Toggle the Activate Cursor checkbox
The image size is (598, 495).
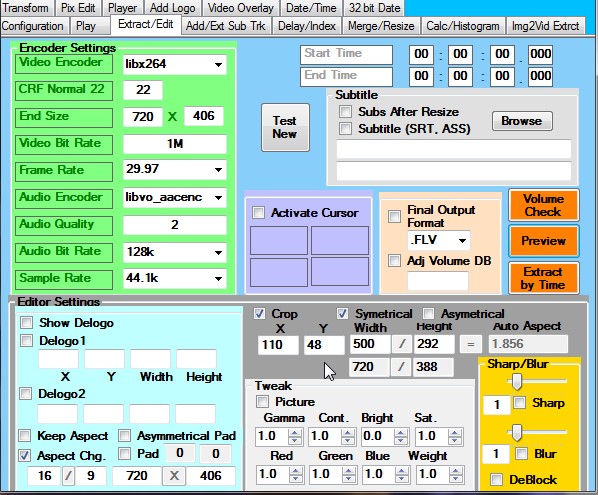coord(258,212)
